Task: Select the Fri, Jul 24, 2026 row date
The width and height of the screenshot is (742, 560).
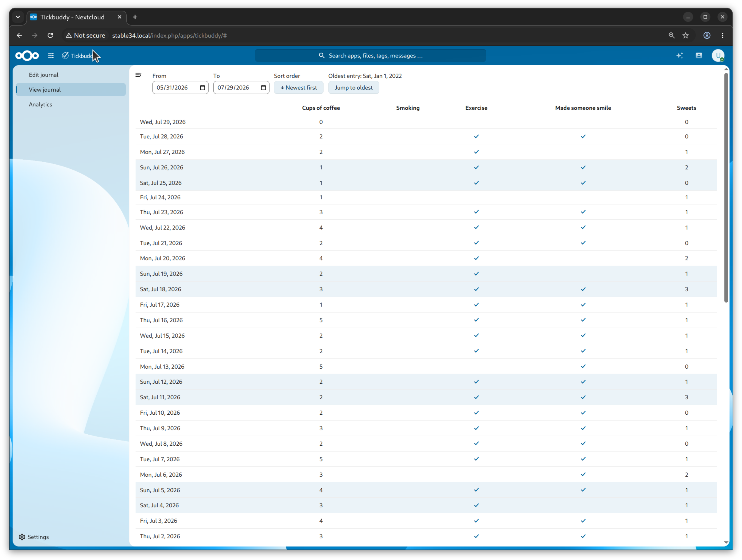Action: (x=160, y=197)
